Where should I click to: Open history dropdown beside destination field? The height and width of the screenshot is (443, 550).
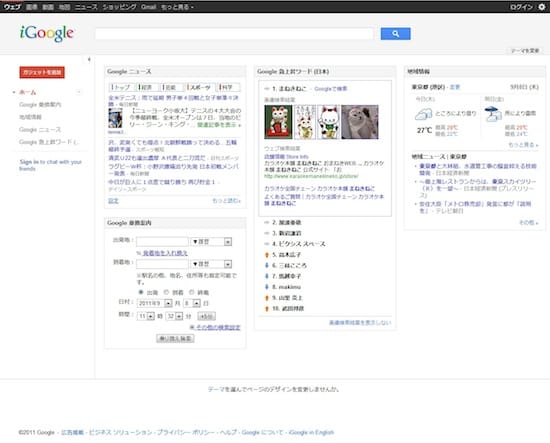tap(211, 264)
